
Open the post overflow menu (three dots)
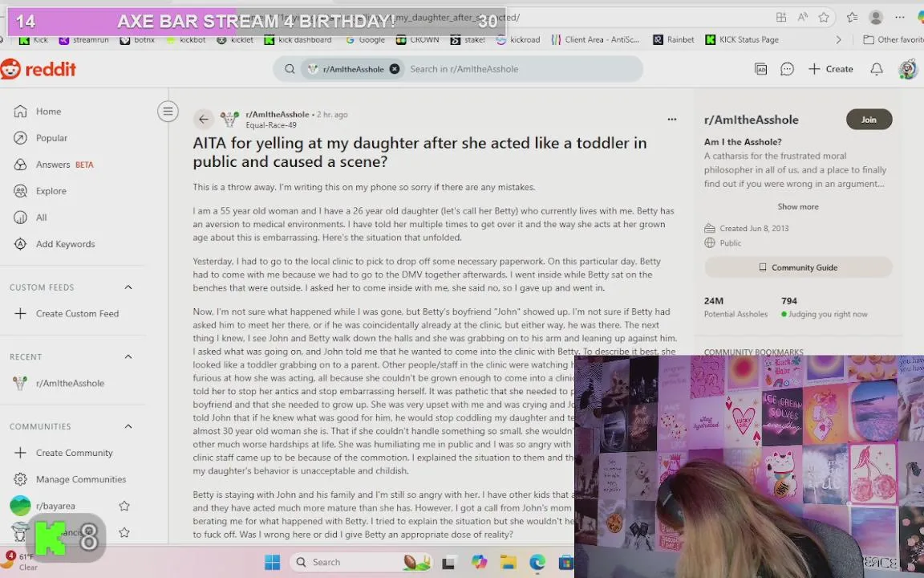point(672,119)
